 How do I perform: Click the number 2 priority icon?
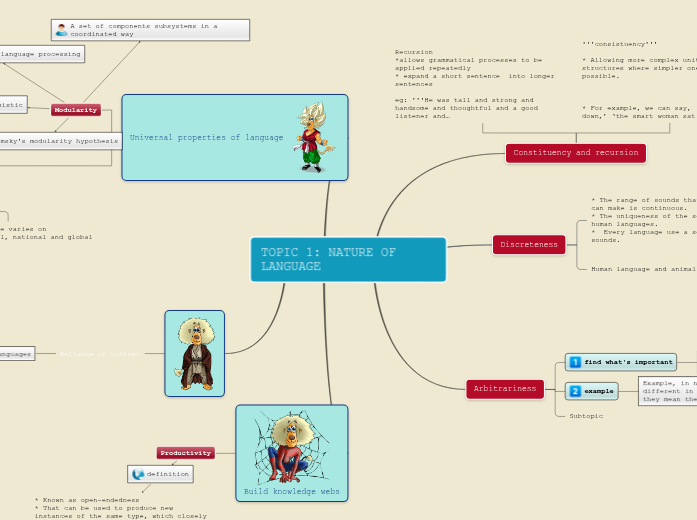pyautogui.click(x=575, y=391)
